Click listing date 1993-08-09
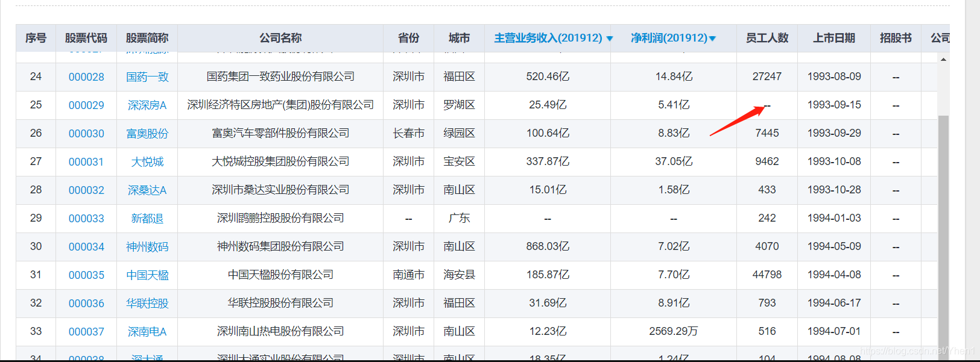The image size is (980, 362). 834,77
